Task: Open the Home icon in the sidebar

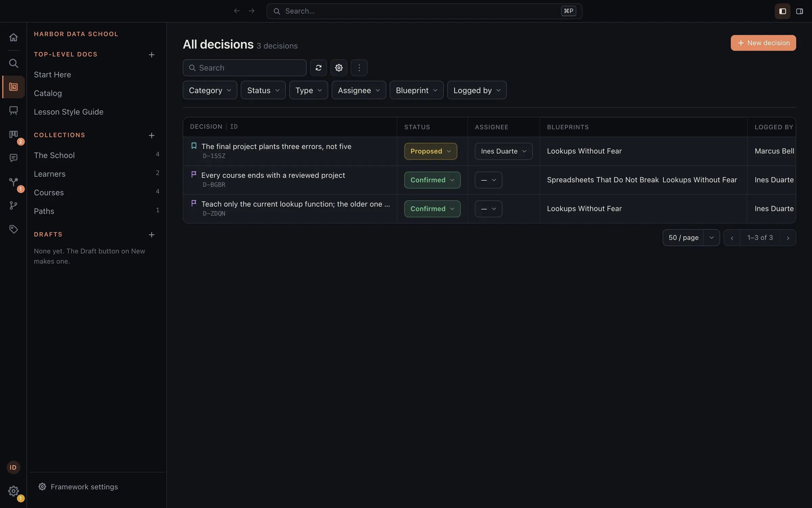Action: (x=13, y=37)
